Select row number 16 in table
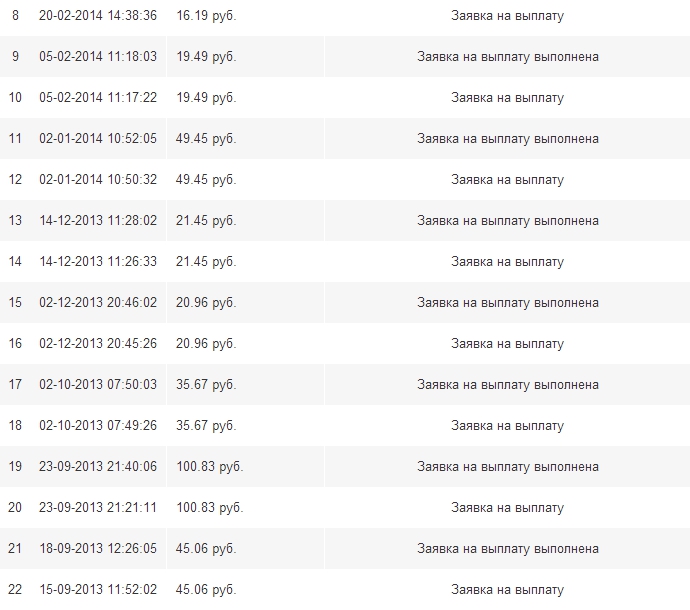 click(x=15, y=344)
